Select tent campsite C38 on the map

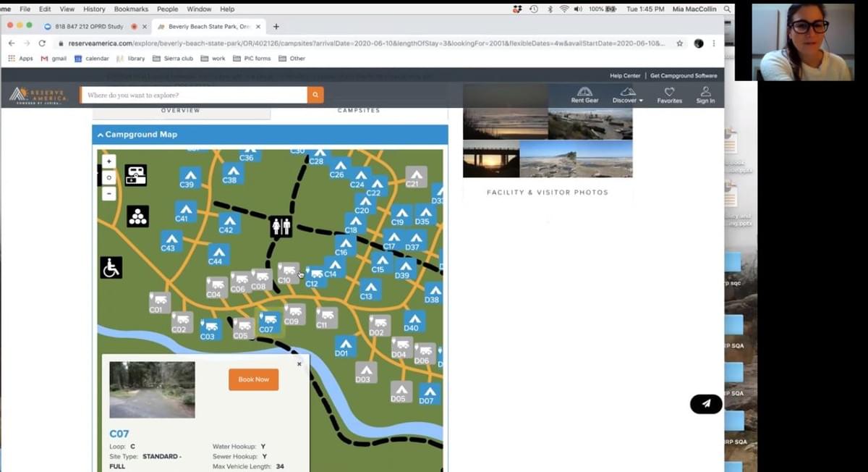(x=231, y=169)
